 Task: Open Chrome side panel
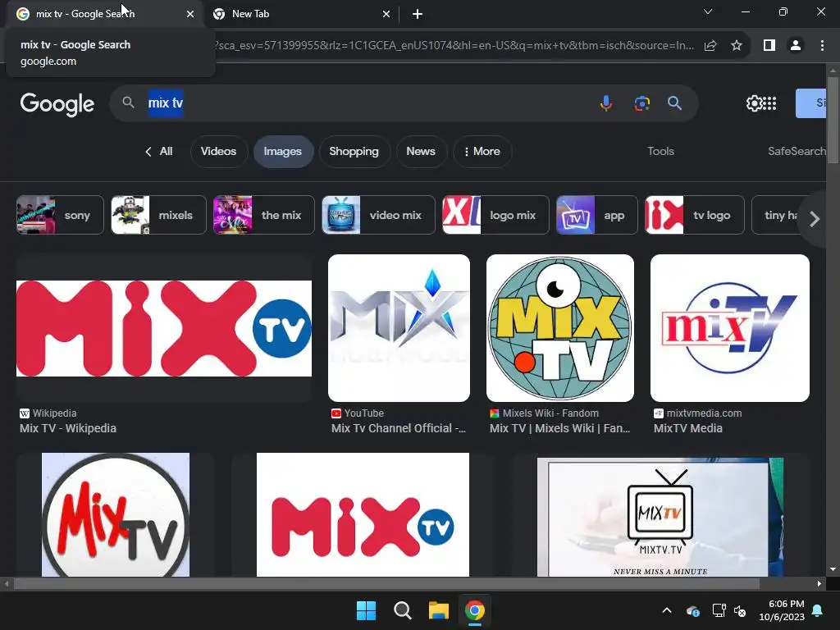[x=769, y=46]
